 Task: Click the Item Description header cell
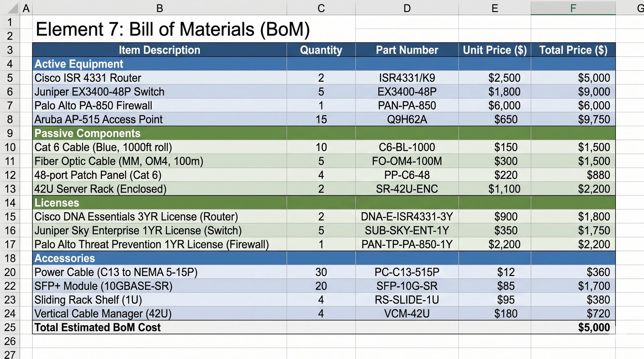[x=159, y=50]
